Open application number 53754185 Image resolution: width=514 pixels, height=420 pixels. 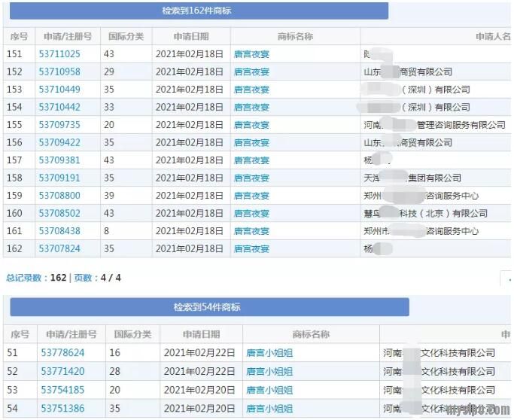pyautogui.click(x=62, y=390)
